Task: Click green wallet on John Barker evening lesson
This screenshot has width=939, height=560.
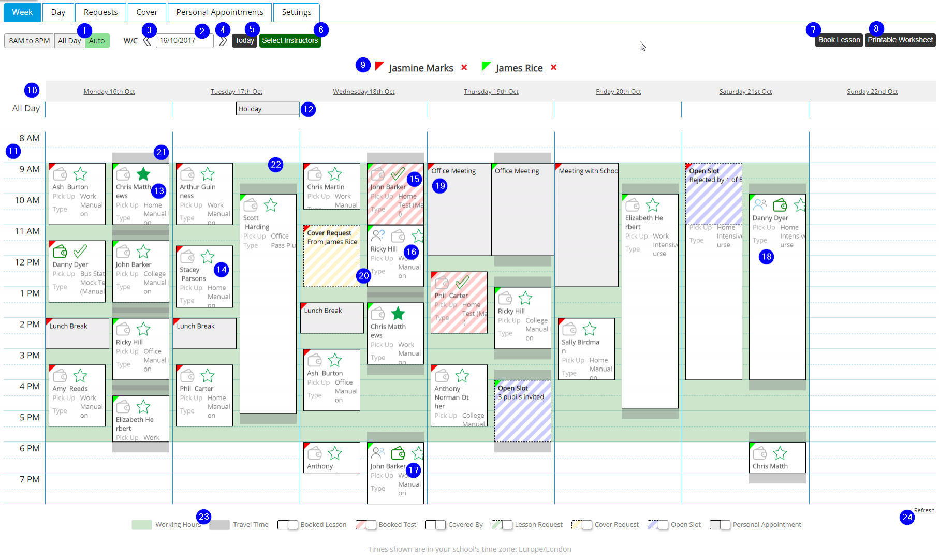Action: coord(398,453)
